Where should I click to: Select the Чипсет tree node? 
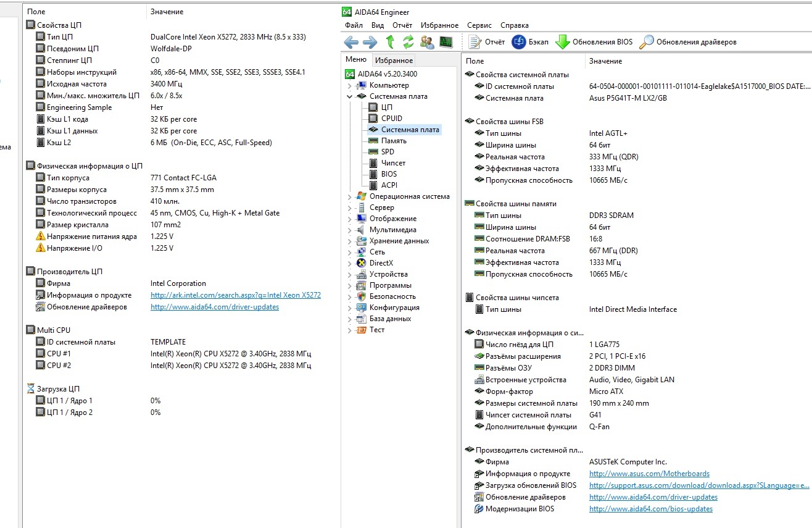click(393, 163)
